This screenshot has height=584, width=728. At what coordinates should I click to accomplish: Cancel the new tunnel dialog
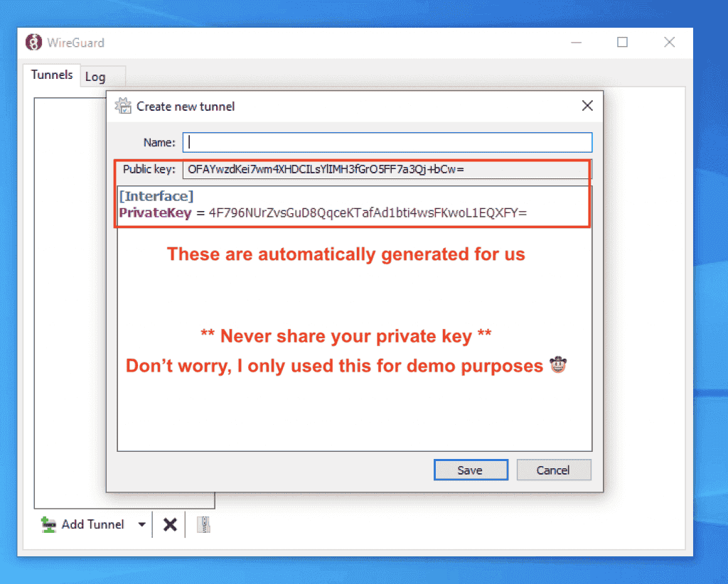click(553, 470)
